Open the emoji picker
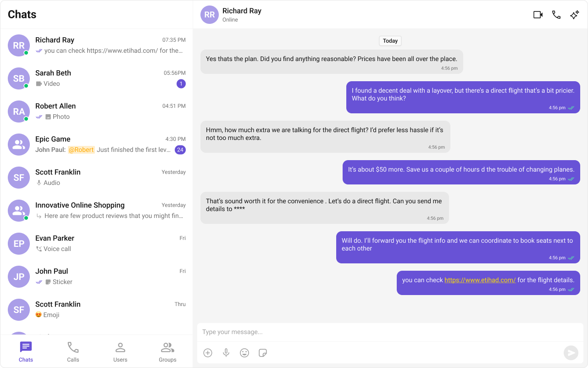Screen dimensions: 588x368 [x=244, y=353]
